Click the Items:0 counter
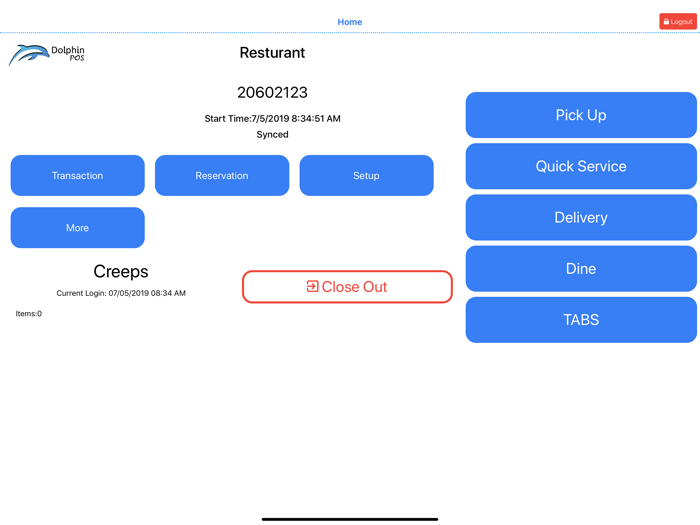This screenshot has height=525, width=700. click(x=29, y=313)
